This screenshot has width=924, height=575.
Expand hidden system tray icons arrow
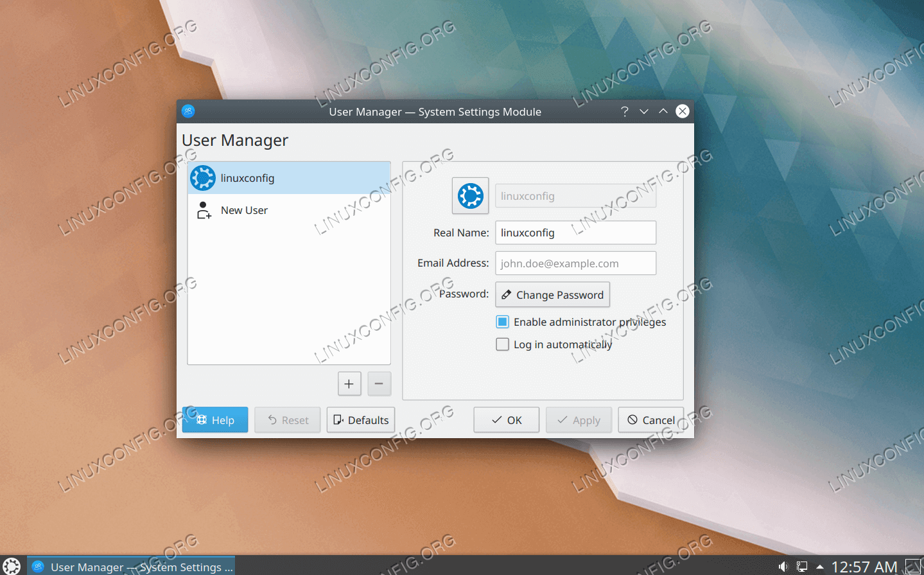820,567
